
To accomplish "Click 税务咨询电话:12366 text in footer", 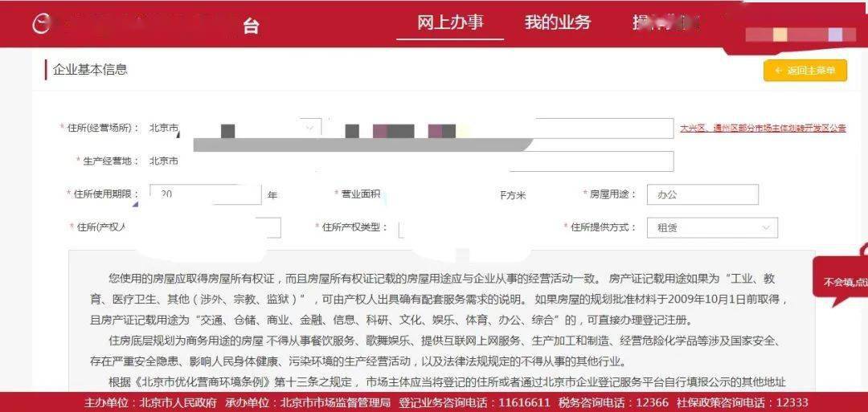I will point(613,402).
